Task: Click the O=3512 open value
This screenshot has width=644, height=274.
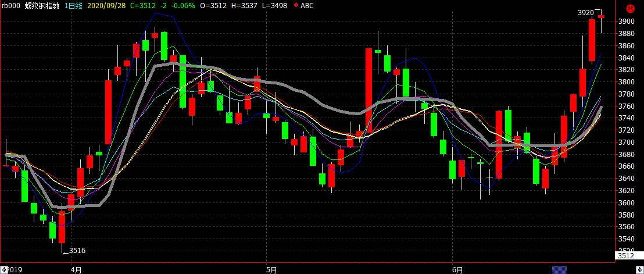Action: [214, 6]
